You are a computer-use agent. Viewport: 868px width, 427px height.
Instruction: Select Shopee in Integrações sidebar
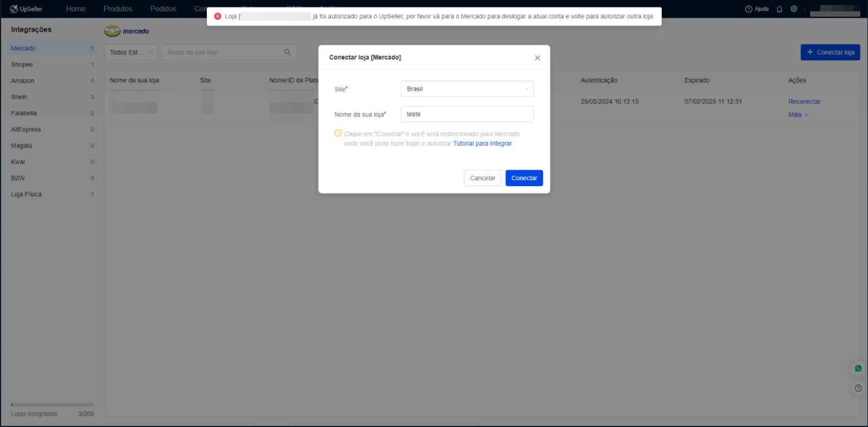pyautogui.click(x=52, y=64)
